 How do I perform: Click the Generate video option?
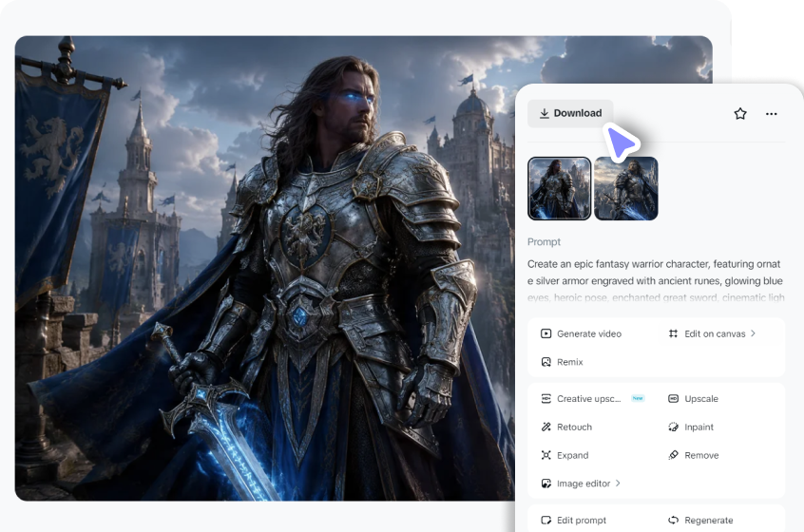click(x=581, y=333)
